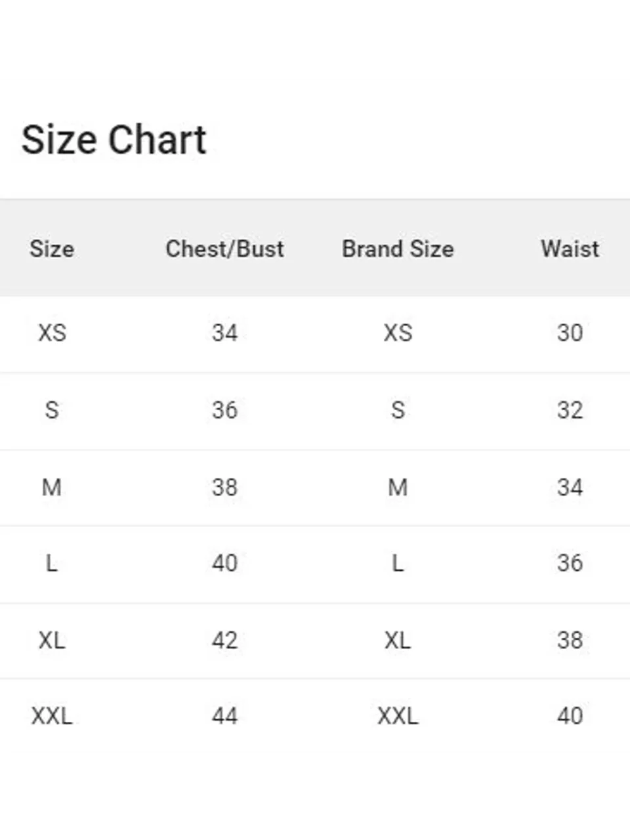Select Waist value 36 in L row
Image resolution: width=630 pixels, height=840 pixels.
(x=570, y=563)
